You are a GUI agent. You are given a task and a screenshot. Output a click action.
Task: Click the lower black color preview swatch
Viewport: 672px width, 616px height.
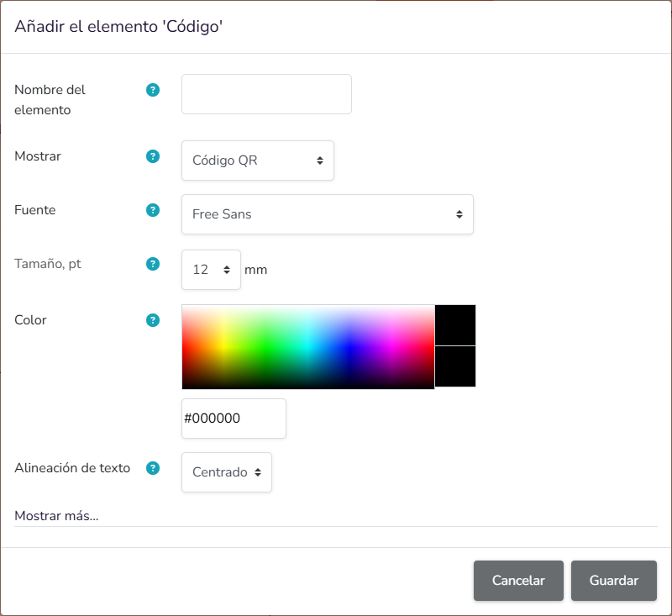click(x=455, y=366)
